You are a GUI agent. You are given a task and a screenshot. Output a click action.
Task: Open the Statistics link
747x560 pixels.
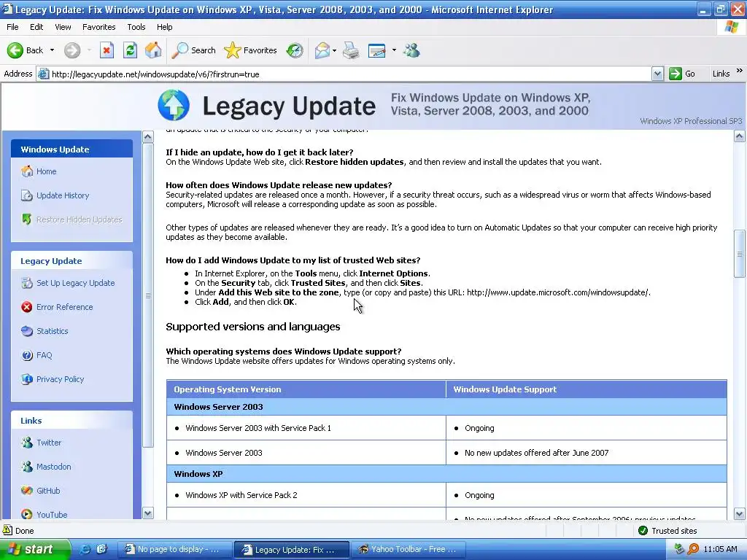point(53,331)
